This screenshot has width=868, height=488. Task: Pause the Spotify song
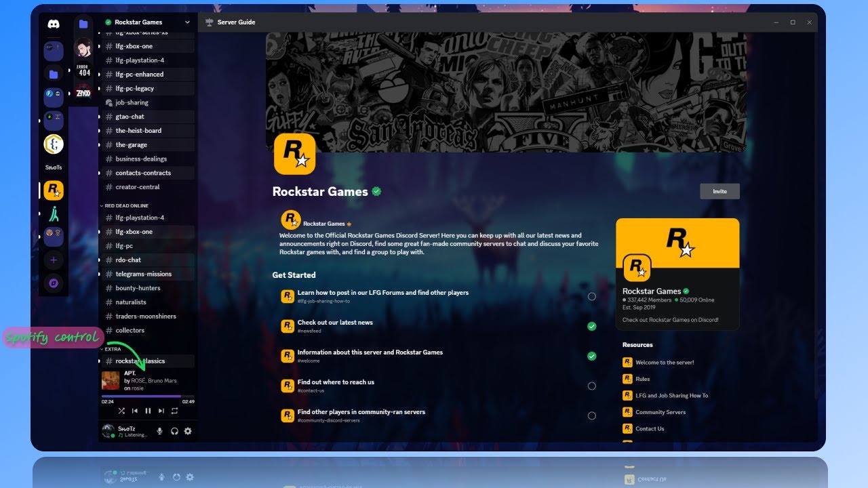(148, 411)
